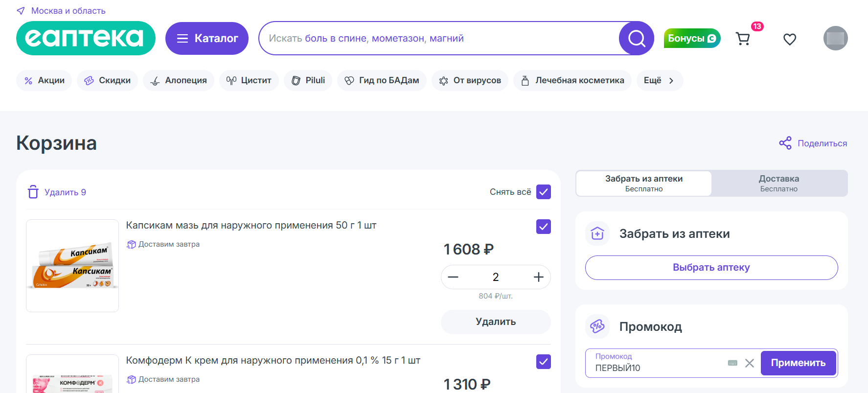Open Гид по БАДам chip
The height and width of the screenshot is (393, 868).
pos(382,80)
